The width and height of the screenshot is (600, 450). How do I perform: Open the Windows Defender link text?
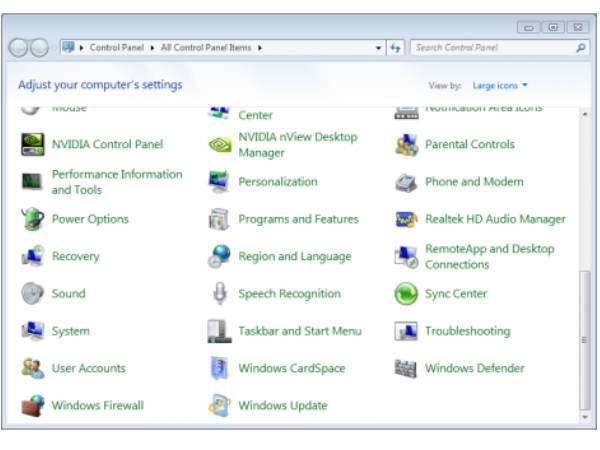point(474,368)
